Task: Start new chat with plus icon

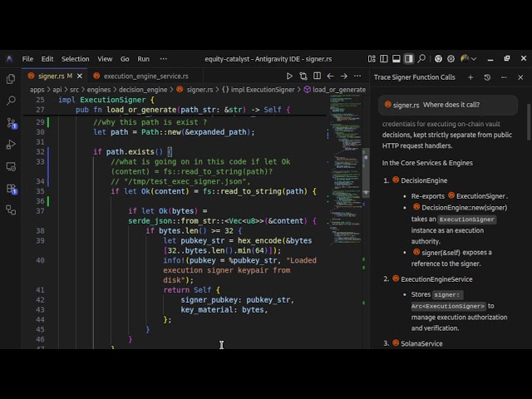Action: point(470,77)
